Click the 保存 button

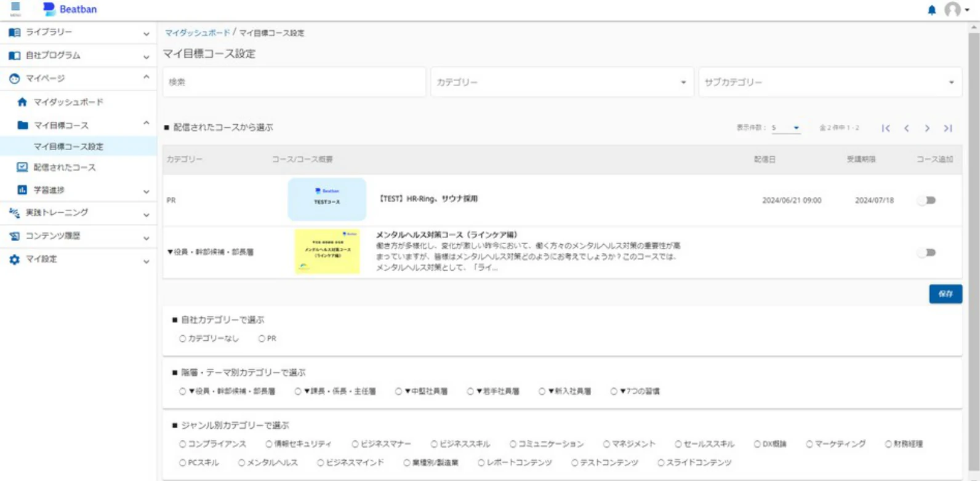[946, 294]
